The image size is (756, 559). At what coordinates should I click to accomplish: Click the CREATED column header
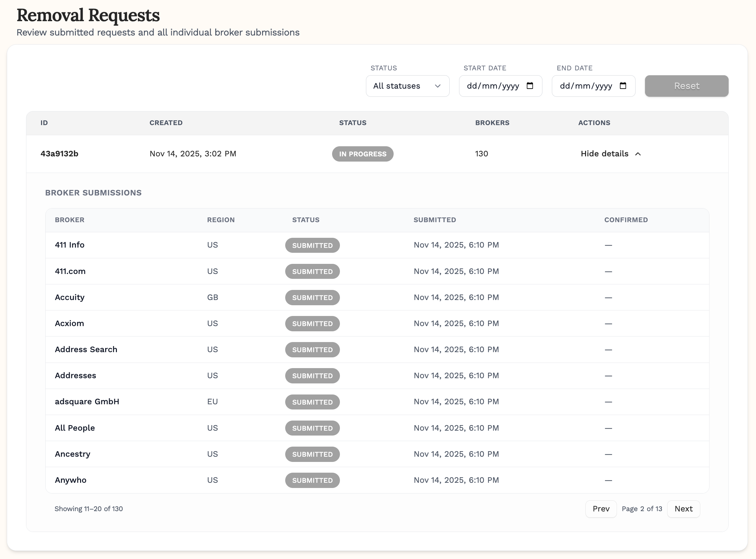[166, 123]
